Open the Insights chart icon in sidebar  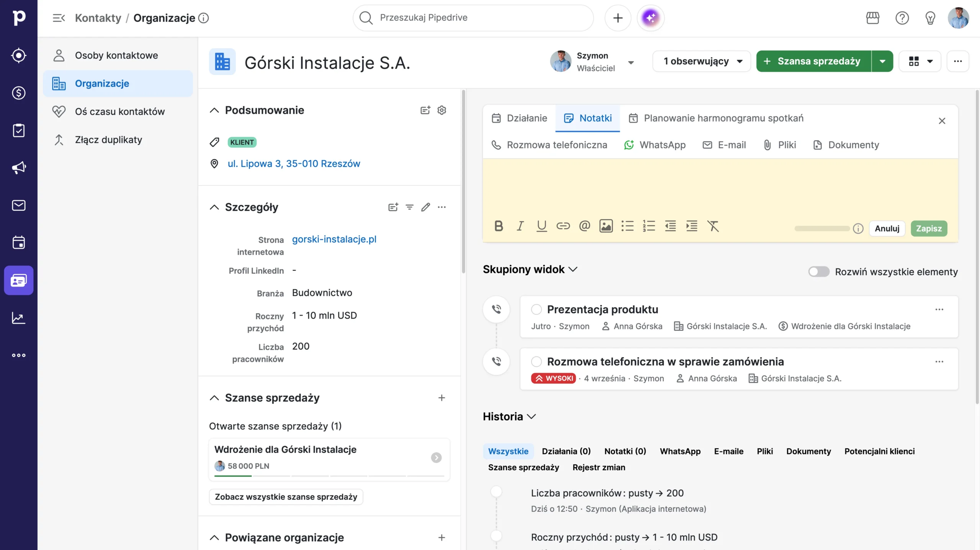coord(18,318)
